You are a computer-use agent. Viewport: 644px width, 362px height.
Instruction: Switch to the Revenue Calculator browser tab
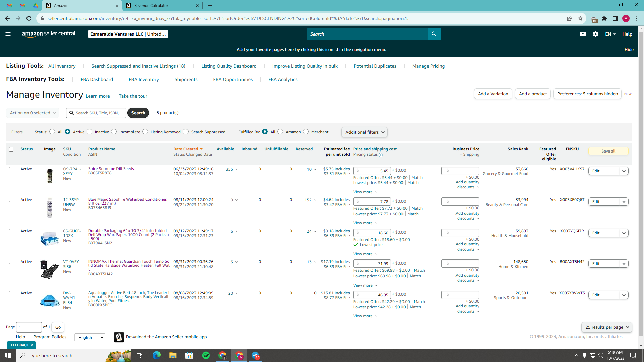click(x=163, y=6)
